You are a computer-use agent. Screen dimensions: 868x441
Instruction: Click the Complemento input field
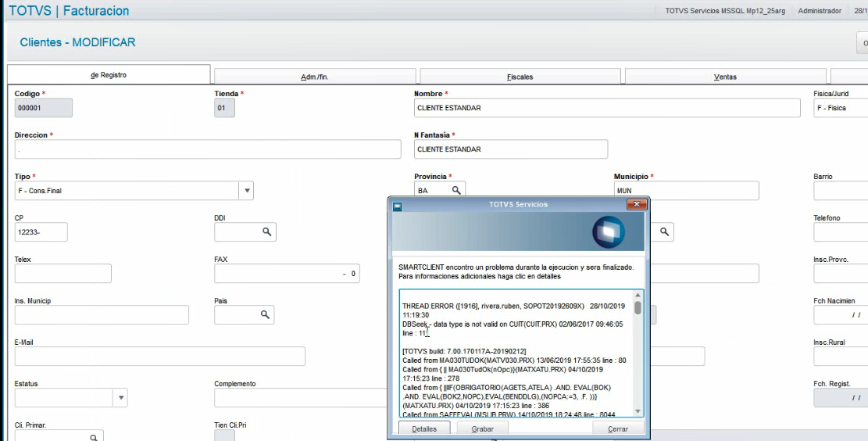click(301, 398)
